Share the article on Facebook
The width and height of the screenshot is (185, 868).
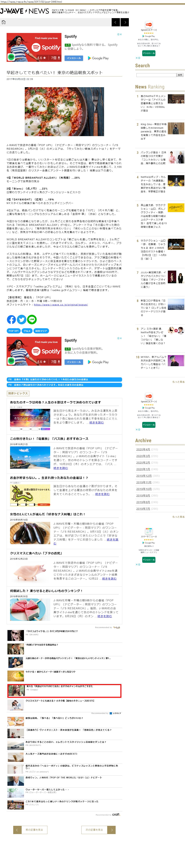pyautogui.click(x=11, y=319)
